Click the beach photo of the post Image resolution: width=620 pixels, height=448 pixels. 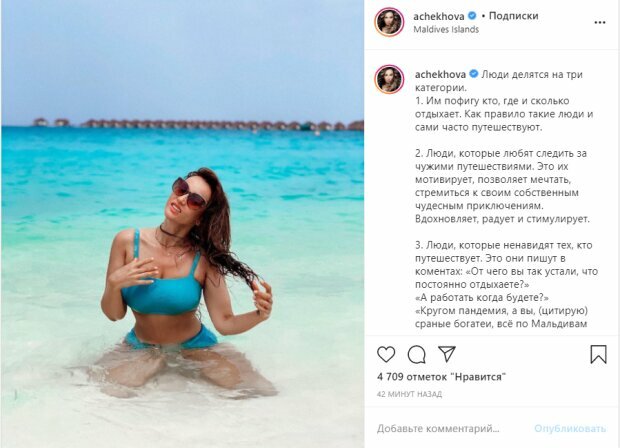[x=183, y=224]
